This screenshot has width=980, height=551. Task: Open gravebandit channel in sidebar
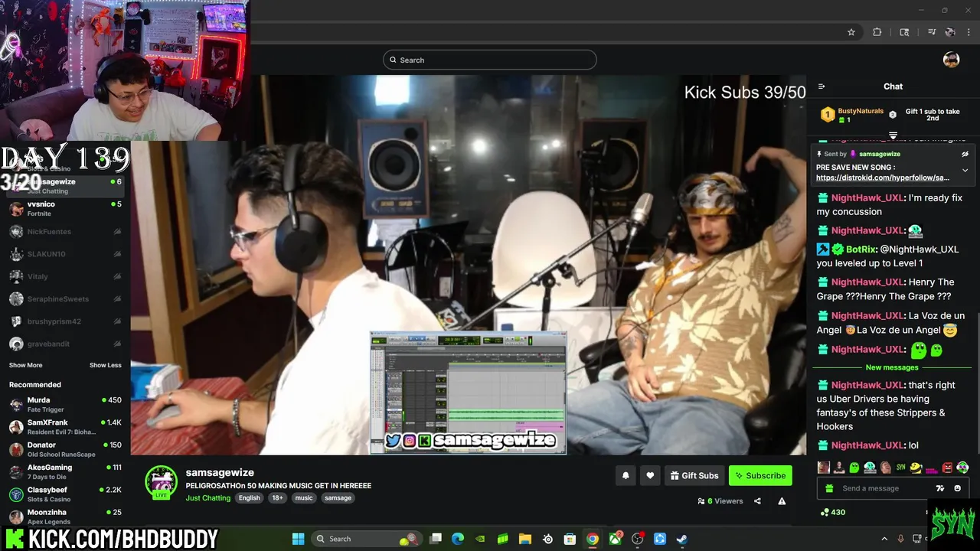pyautogui.click(x=65, y=344)
